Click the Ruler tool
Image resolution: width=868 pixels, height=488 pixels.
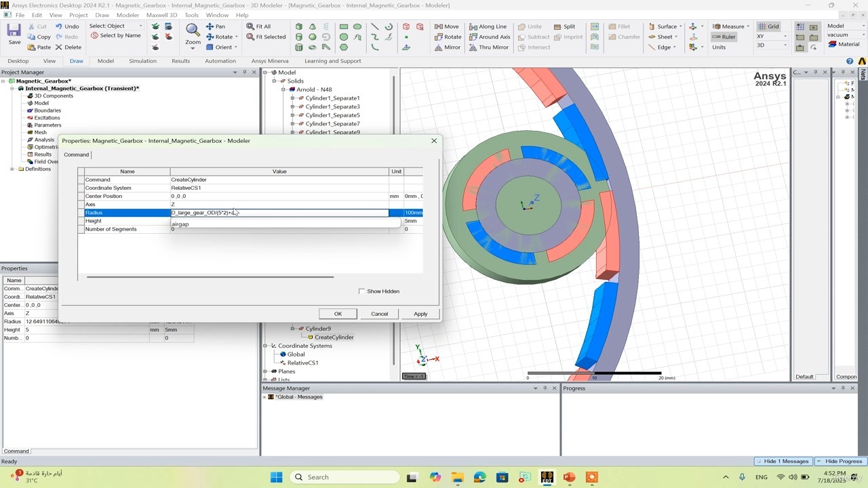(x=724, y=37)
